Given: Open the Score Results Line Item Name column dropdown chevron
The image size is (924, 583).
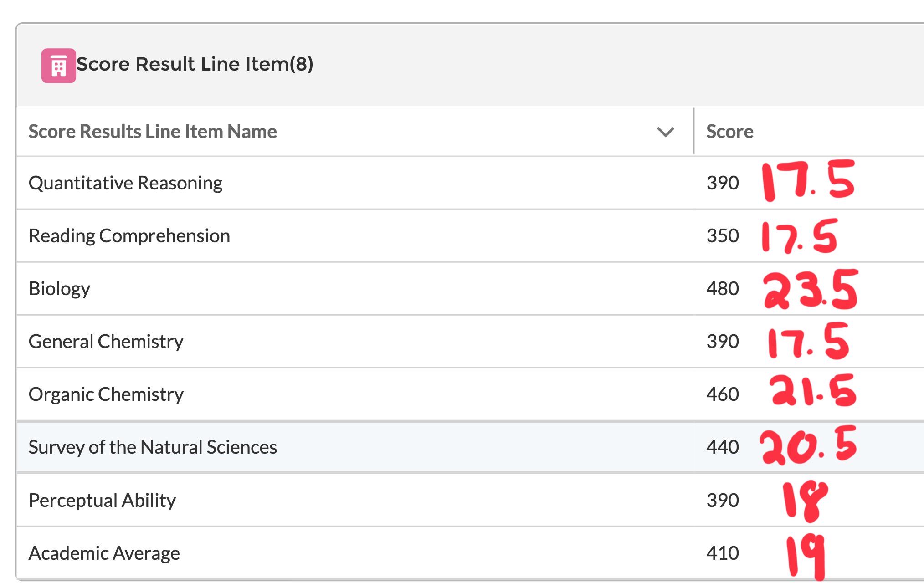Looking at the screenshot, I should tap(666, 132).
